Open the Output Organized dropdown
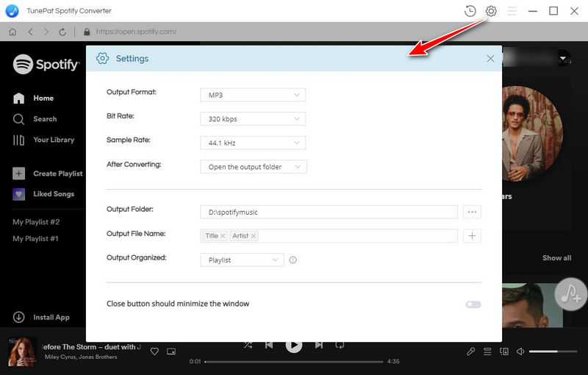Viewport: 588px width, 375px height. pos(242,260)
